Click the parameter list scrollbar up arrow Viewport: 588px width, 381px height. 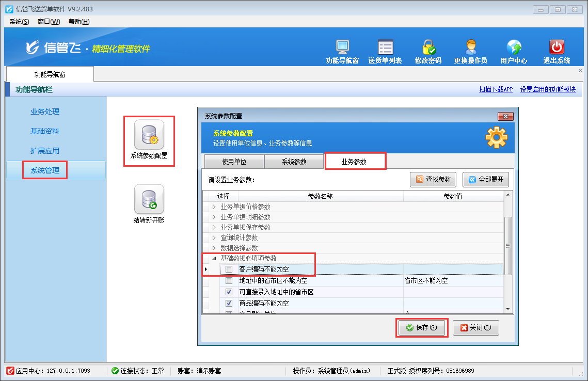508,195
